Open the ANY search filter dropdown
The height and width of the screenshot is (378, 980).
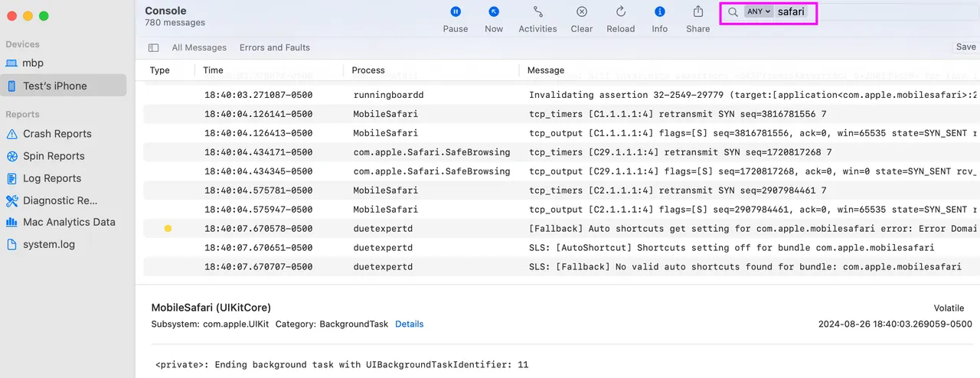point(759,12)
